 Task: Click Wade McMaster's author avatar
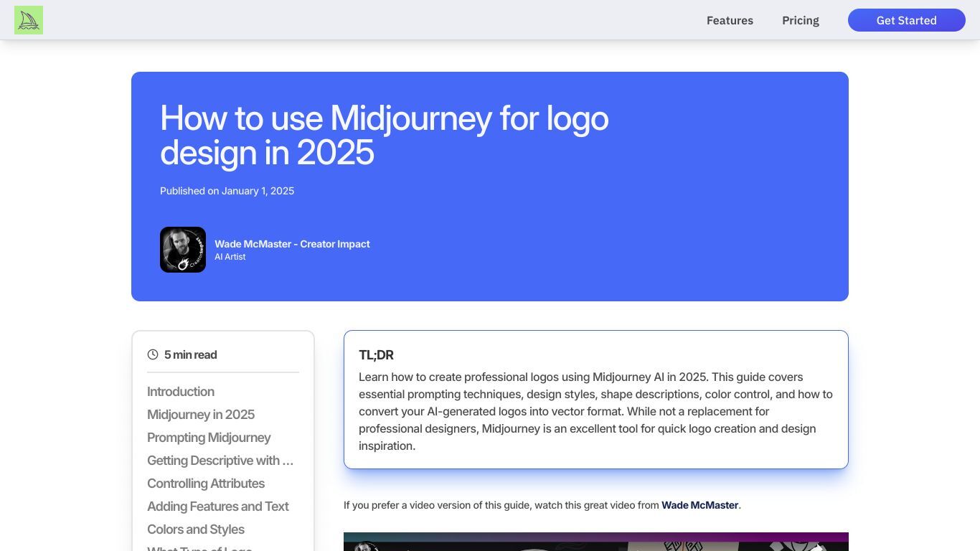pyautogui.click(x=183, y=250)
